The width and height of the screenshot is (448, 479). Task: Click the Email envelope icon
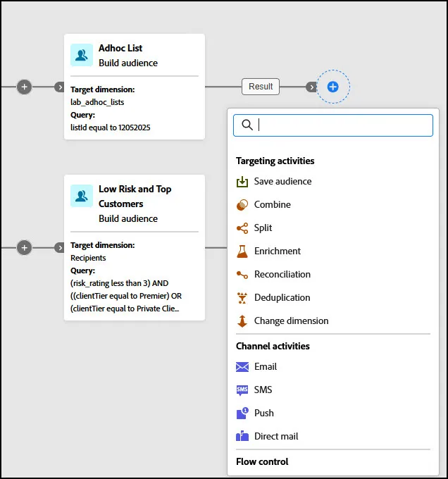[x=242, y=366]
